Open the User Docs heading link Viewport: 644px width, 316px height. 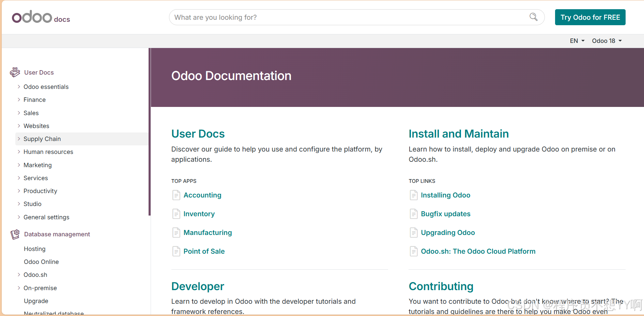tap(198, 134)
